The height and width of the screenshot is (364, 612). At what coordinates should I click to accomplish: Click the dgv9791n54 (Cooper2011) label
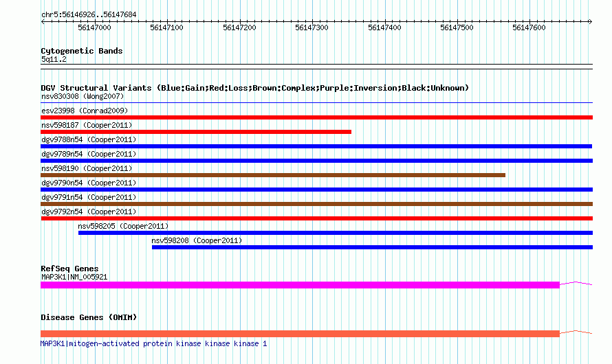coord(89,197)
